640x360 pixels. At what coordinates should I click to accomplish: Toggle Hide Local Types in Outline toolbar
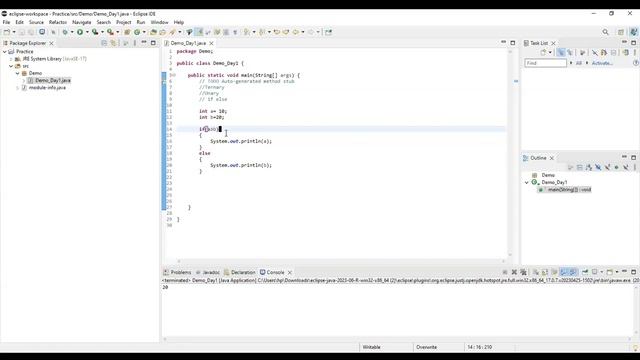(626, 167)
